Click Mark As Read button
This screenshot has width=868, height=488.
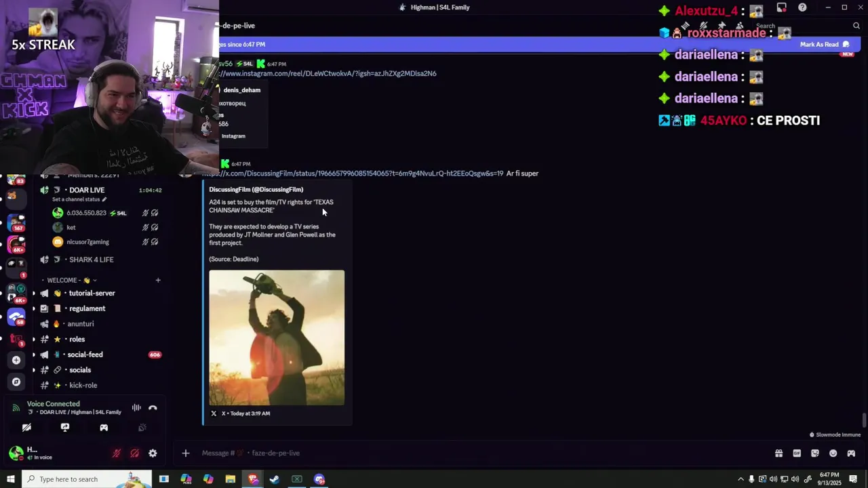pos(824,45)
